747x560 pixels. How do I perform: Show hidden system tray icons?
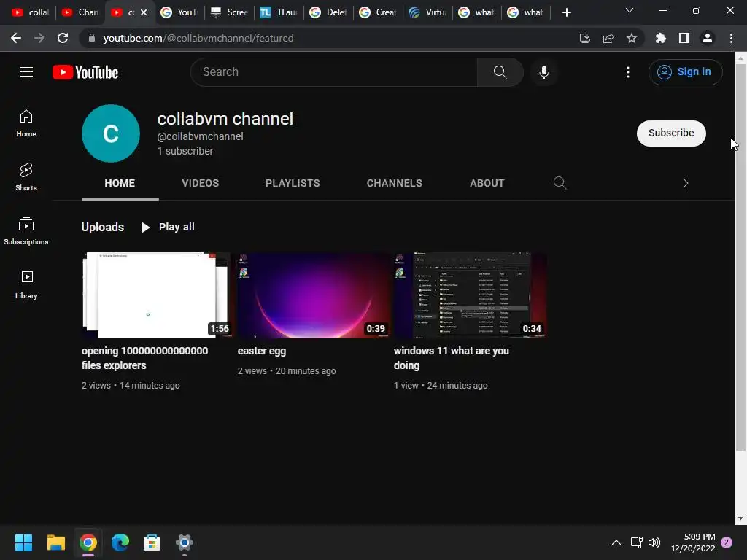pos(616,542)
